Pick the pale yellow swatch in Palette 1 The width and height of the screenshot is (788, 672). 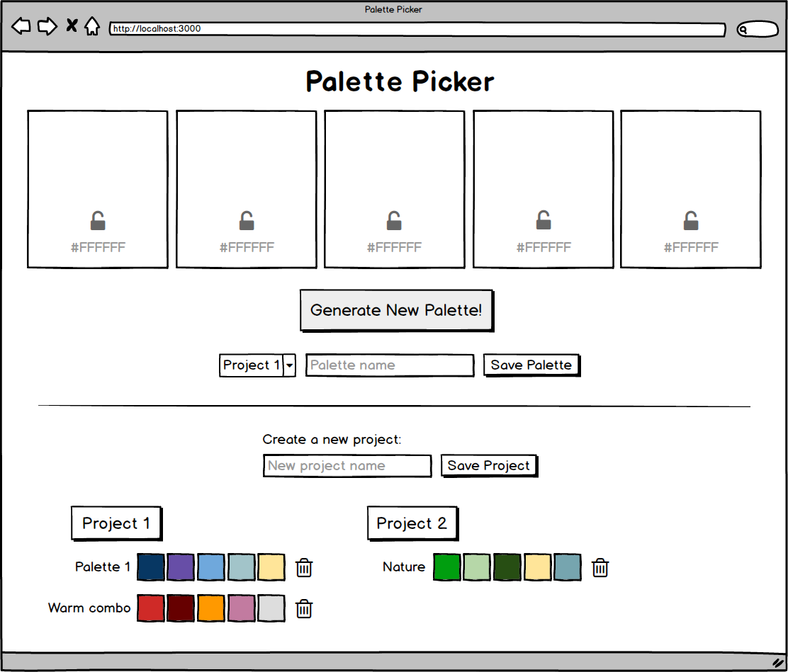tap(271, 567)
